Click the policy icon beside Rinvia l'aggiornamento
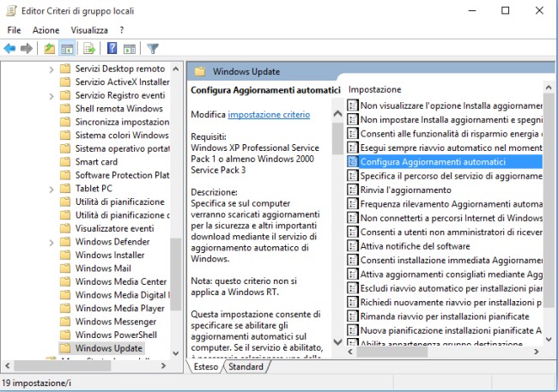This screenshot has width=558, height=392. click(x=352, y=190)
